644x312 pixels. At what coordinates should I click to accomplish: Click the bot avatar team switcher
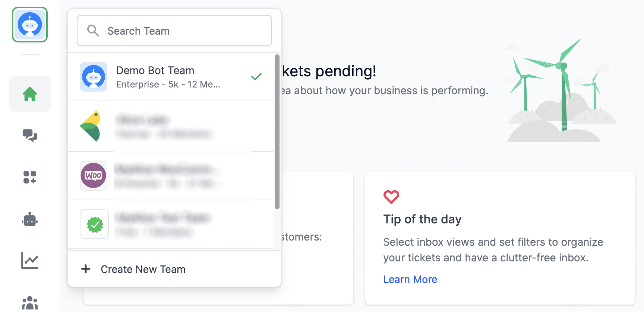click(x=30, y=25)
